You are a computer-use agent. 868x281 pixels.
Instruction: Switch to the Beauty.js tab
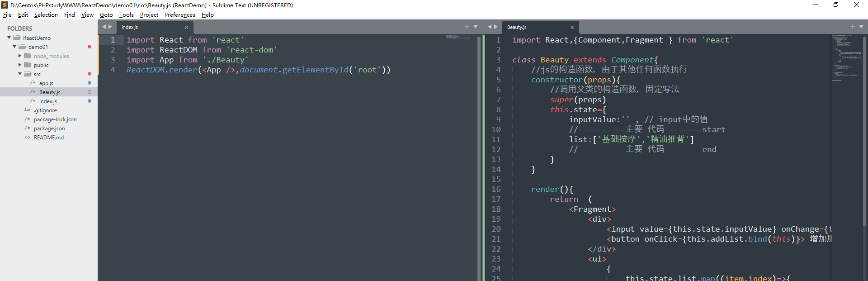[x=540, y=27]
